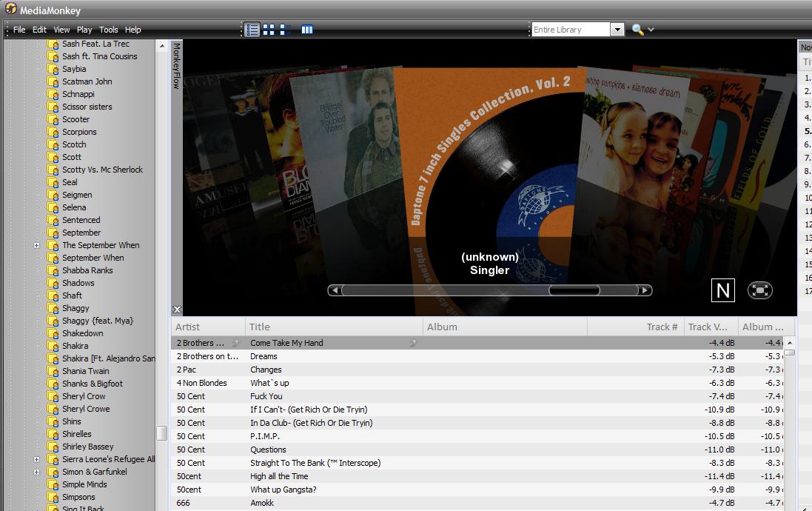The height and width of the screenshot is (511, 812).
Task: Select Scotty Vs. Mc Sherlock in tree
Action: pos(102,170)
